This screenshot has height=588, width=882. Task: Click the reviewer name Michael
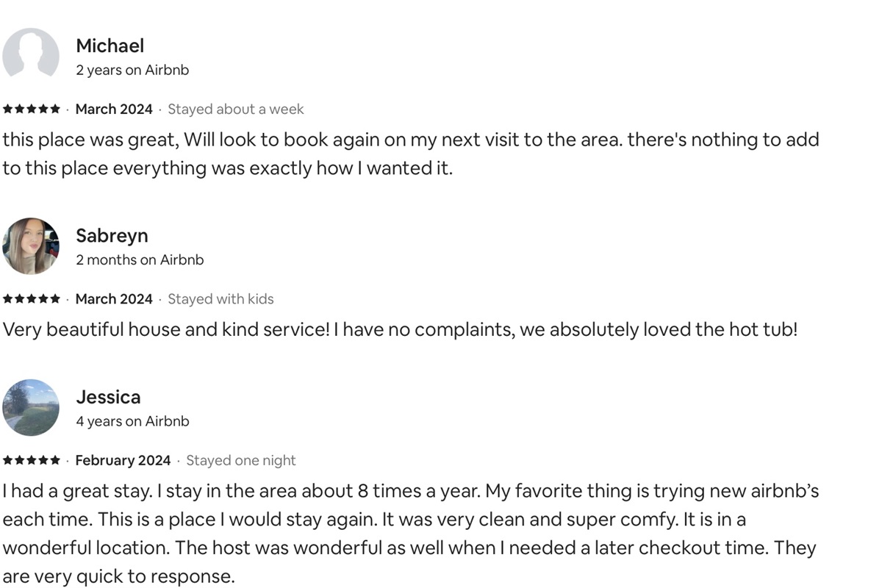point(110,46)
